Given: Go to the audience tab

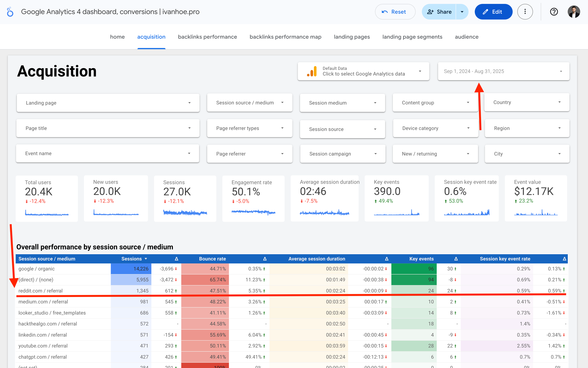Looking at the screenshot, I should pyautogui.click(x=467, y=37).
